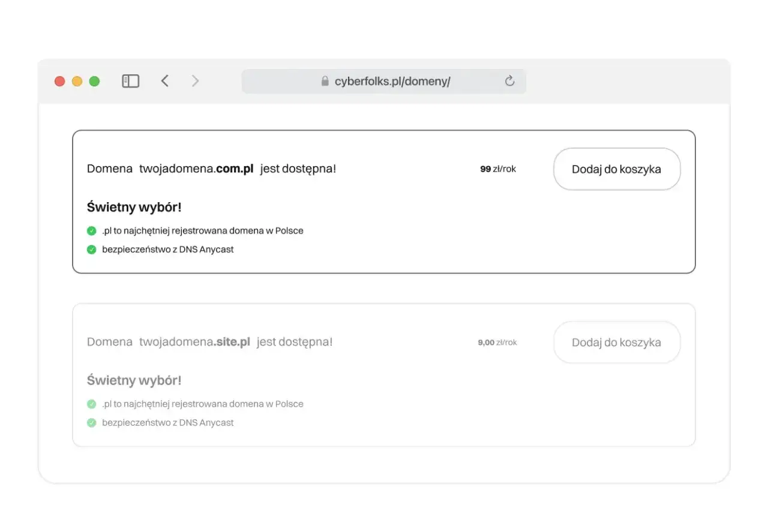
Task: Click the twojadomena.com.pl domain name text
Action: (x=197, y=169)
